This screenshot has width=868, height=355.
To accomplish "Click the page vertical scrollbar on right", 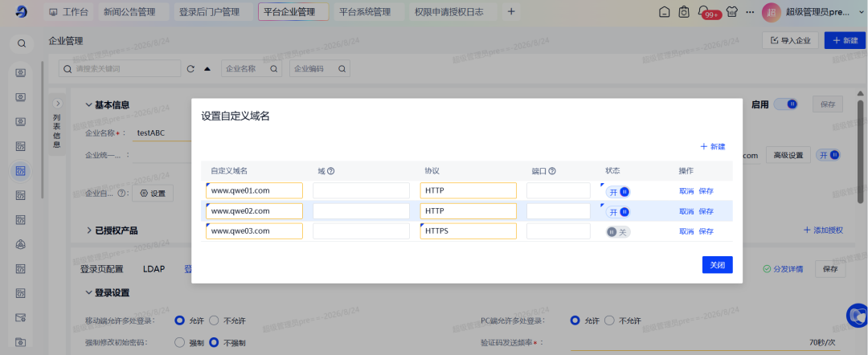I will point(860,150).
